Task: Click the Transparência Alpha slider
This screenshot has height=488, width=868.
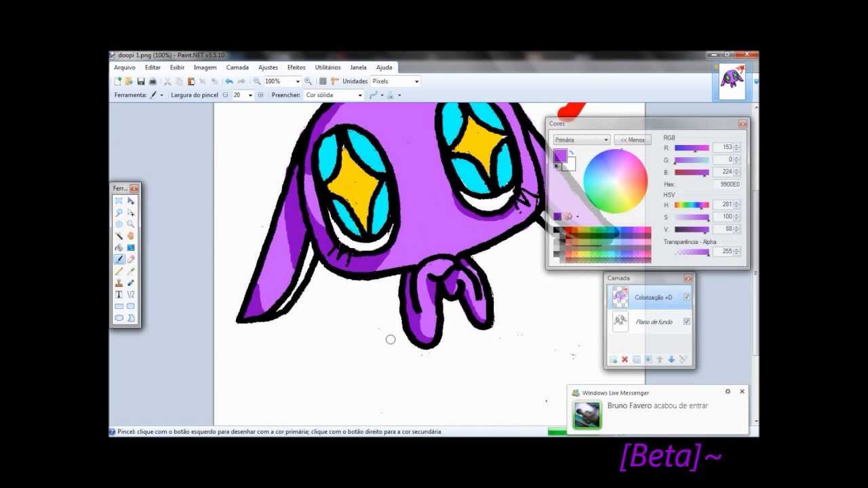Action: tap(692, 252)
